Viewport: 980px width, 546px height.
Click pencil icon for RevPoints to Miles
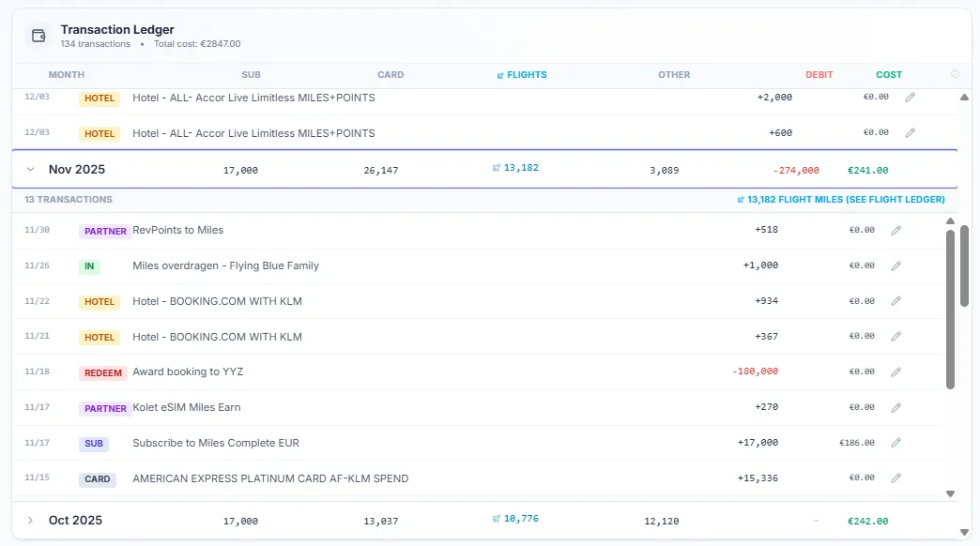896,230
